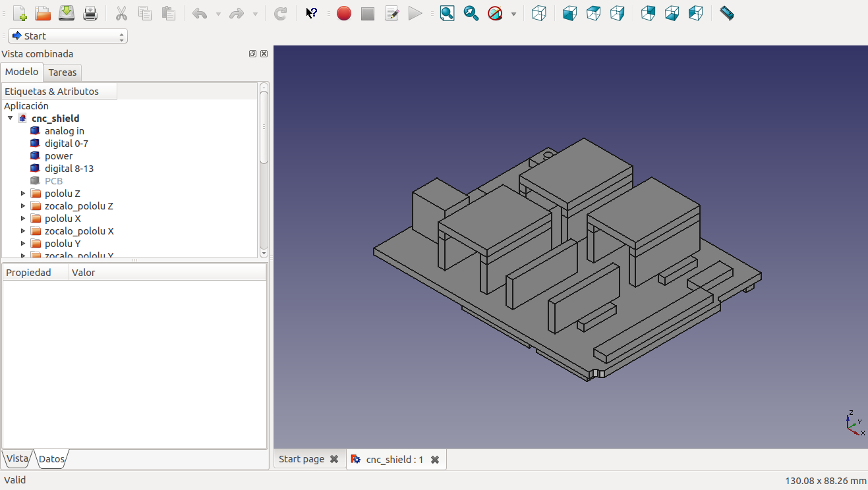The width and height of the screenshot is (868, 490).
Task: Open the Start workbench selector
Action: pos(68,36)
